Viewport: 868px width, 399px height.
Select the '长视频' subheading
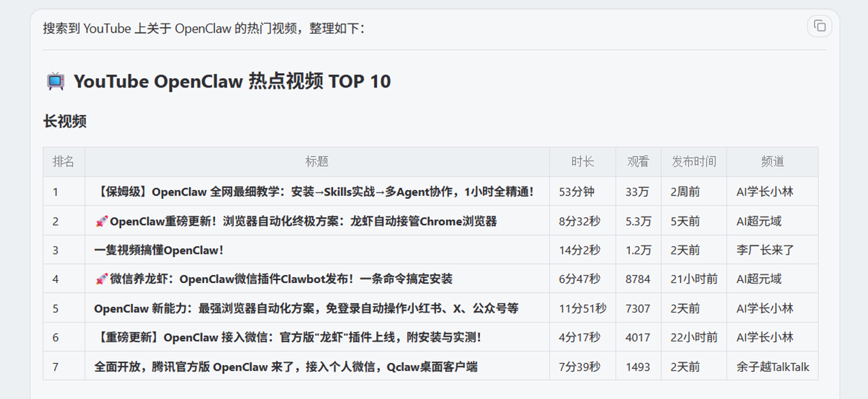[65, 121]
